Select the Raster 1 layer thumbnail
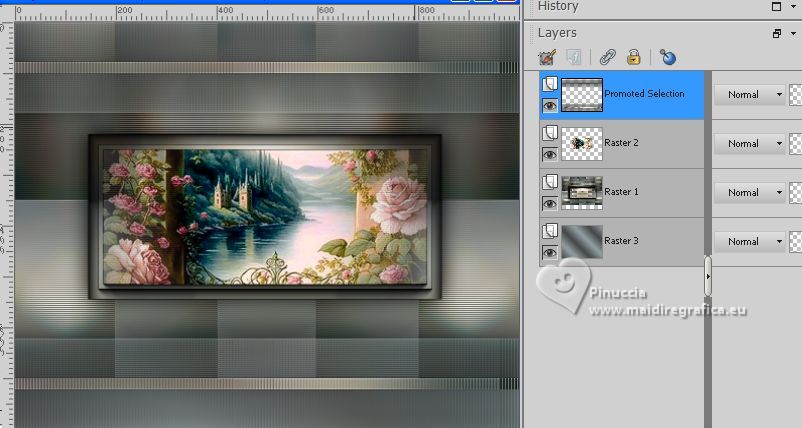This screenshot has height=428, width=802. tap(582, 193)
